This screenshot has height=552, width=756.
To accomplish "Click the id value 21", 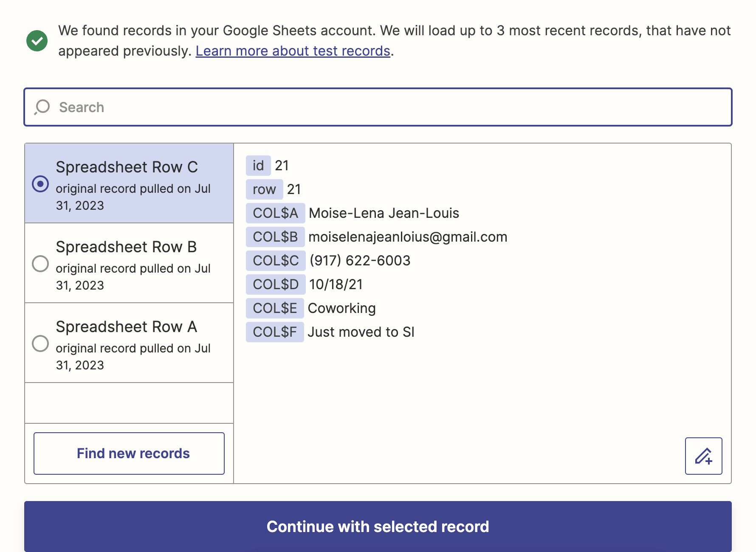I will click(282, 166).
